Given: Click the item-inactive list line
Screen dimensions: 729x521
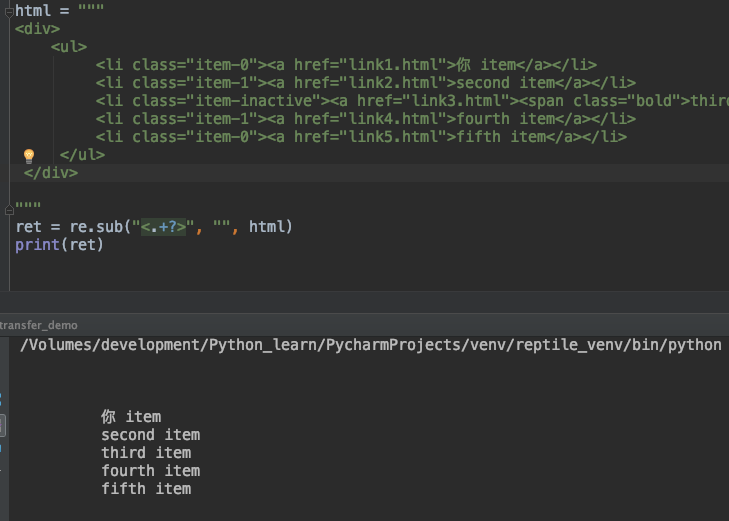Looking at the screenshot, I should click(x=412, y=101).
